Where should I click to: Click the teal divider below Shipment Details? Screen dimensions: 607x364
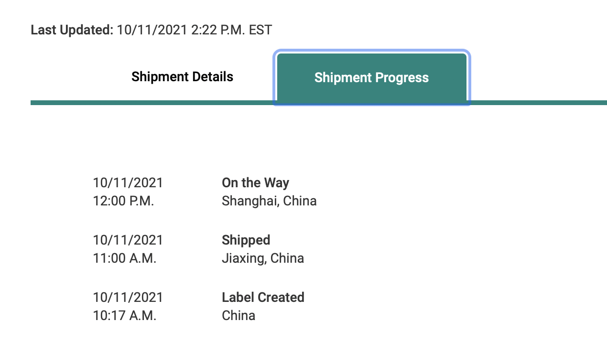point(153,103)
